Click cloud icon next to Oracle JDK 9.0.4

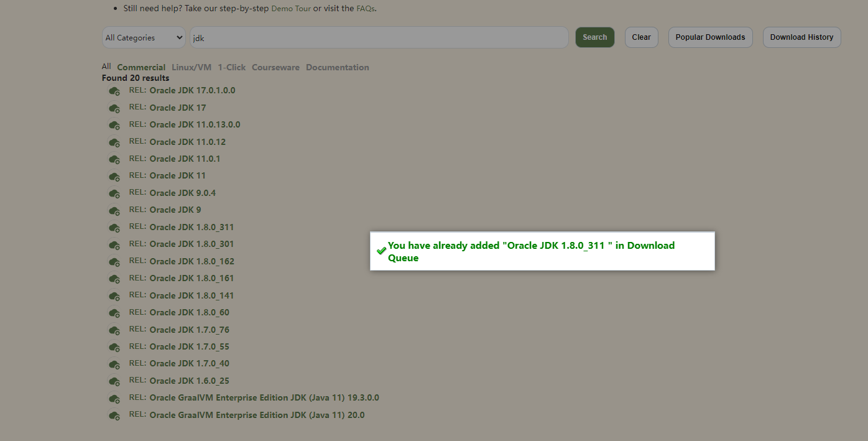[x=114, y=193]
